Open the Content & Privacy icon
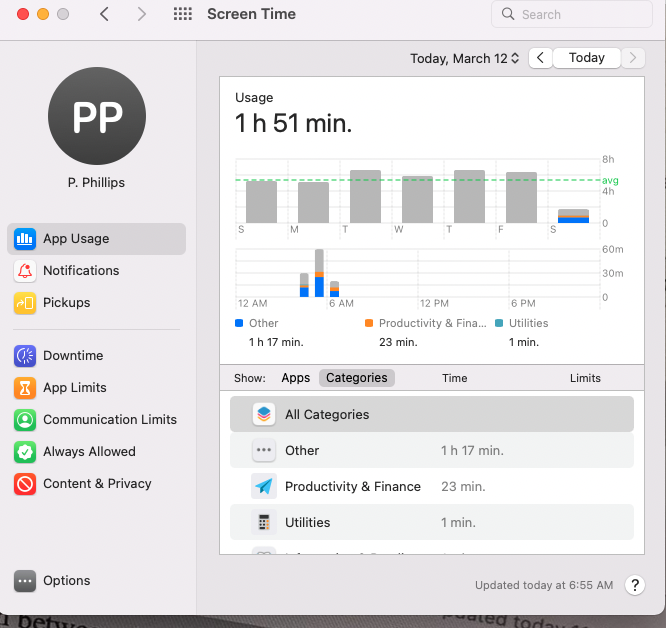The height and width of the screenshot is (628, 666). [25, 484]
